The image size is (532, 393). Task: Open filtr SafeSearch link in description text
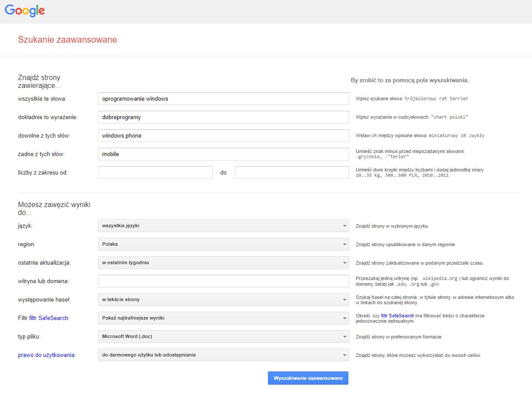click(397, 316)
